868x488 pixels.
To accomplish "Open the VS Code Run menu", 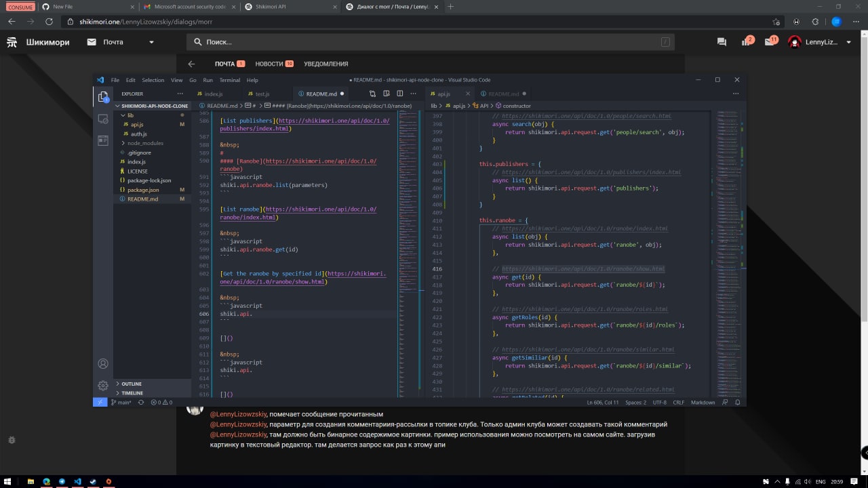I will pyautogui.click(x=208, y=80).
